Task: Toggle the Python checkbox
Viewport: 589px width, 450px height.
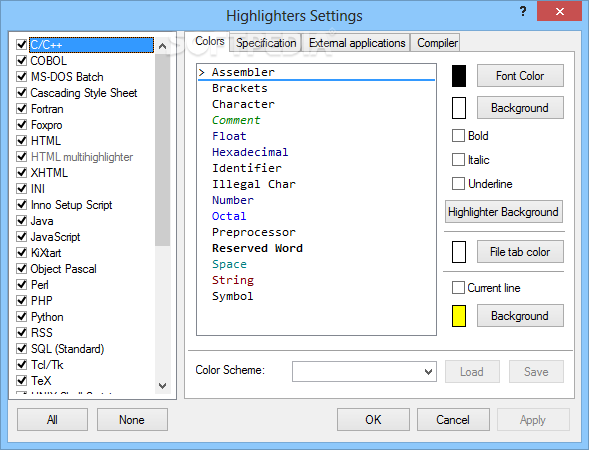Action: click(22, 317)
